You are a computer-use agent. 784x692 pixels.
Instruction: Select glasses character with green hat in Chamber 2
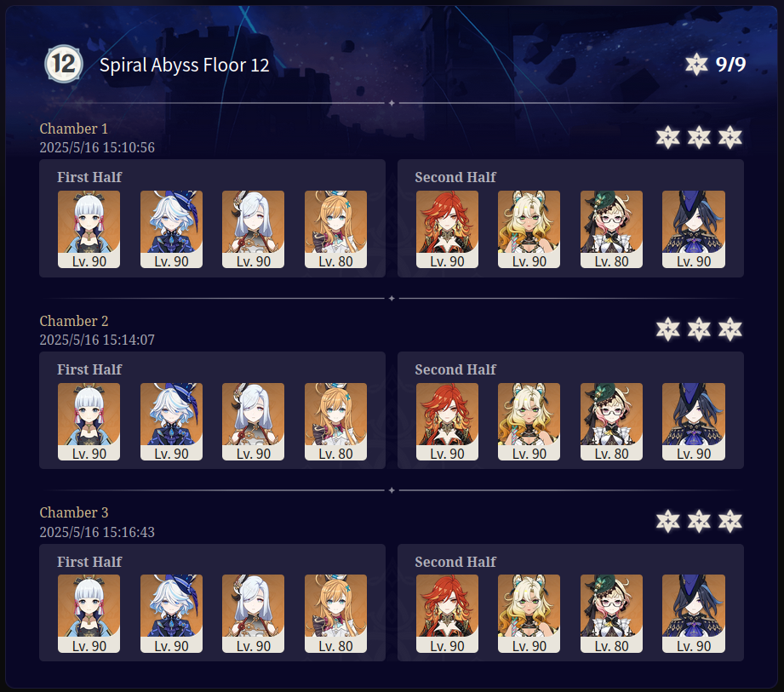point(611,421)
